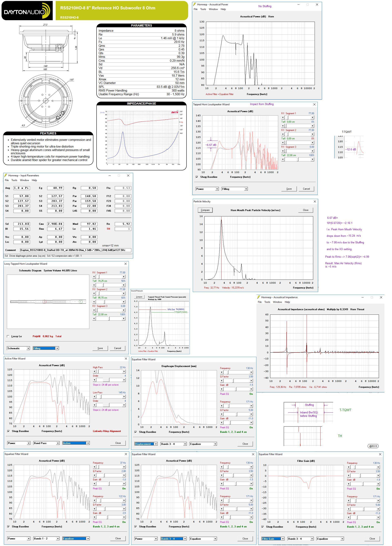Click Cancel in Lossy Tapped Horn Wizard
392x546 pixels.
point(118,348)
